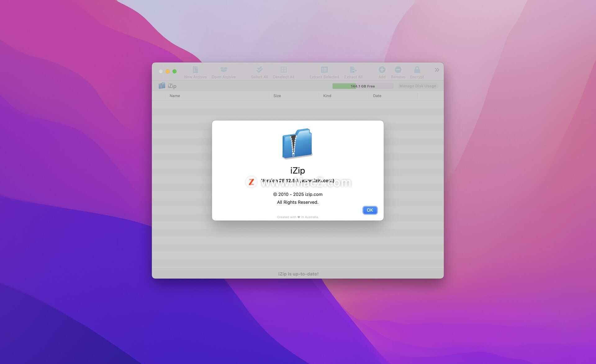Image resolution: width=596 pixels, height=364 pixels.
Task: Click the Manage Disk Usage button
Action: click(x=418, y=86)
